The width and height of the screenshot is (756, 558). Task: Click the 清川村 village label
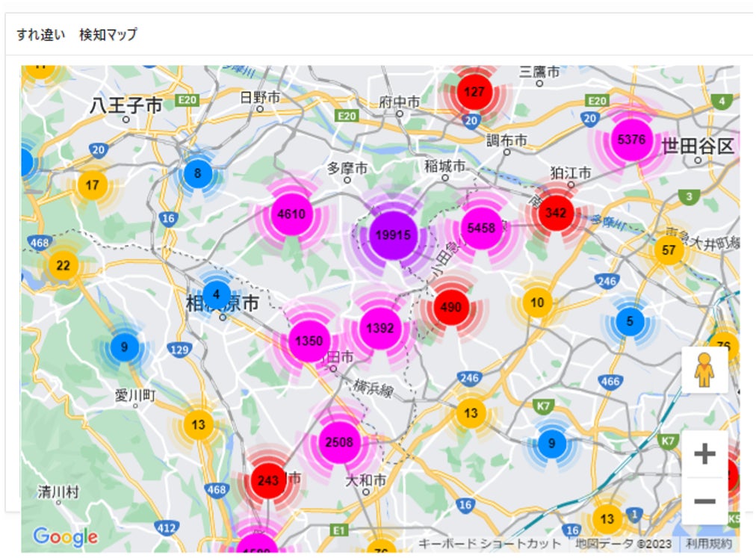pos(58,492)
